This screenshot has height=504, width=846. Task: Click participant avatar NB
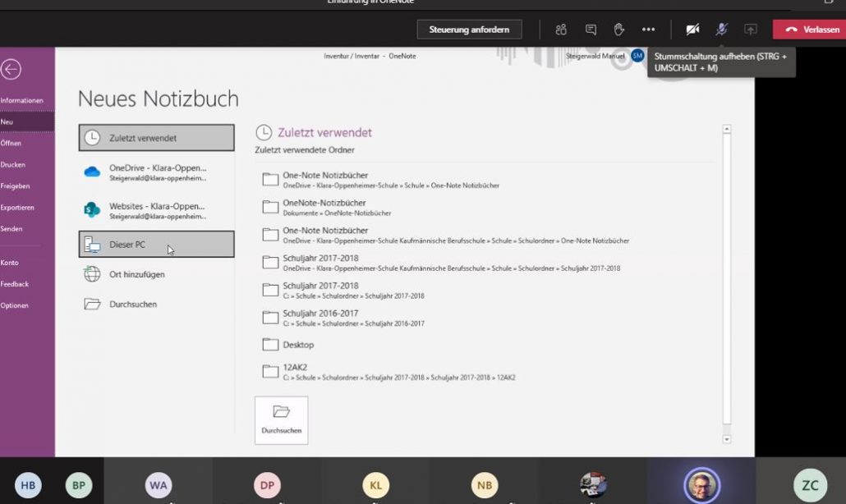click(x=485, y=485)
